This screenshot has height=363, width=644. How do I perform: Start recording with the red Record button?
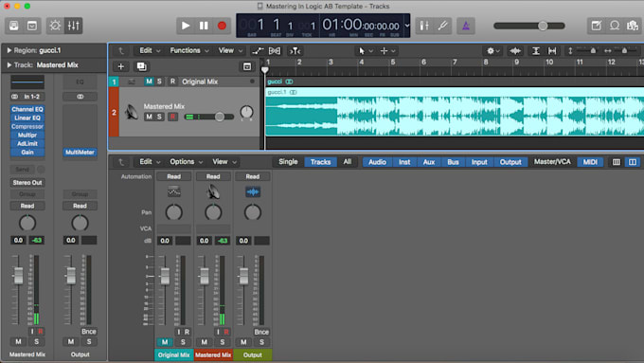tap(222, 26)
